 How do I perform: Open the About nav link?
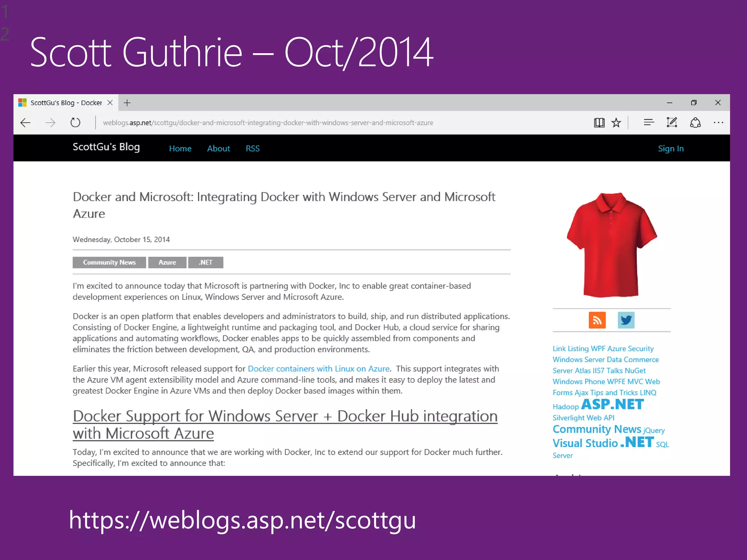point(218,148)
